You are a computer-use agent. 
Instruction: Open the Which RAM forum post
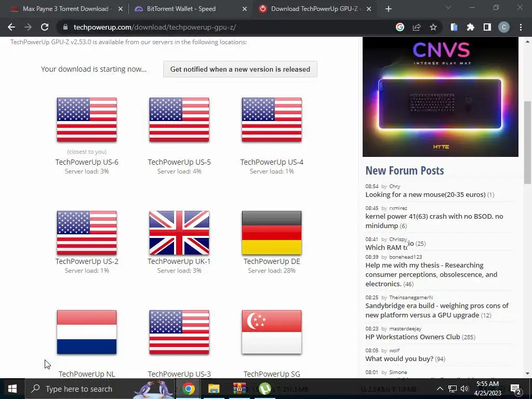click(x=387, y=247)
